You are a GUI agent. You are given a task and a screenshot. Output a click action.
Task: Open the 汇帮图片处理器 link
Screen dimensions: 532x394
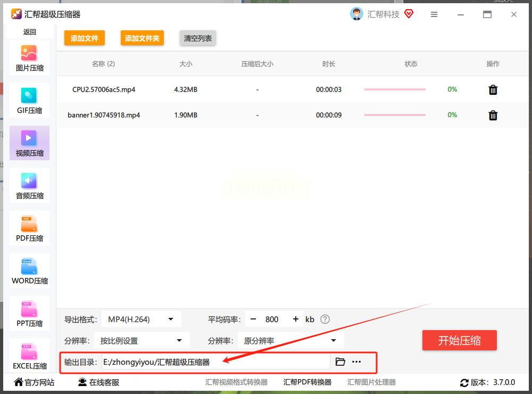click(x=371, y=382)
